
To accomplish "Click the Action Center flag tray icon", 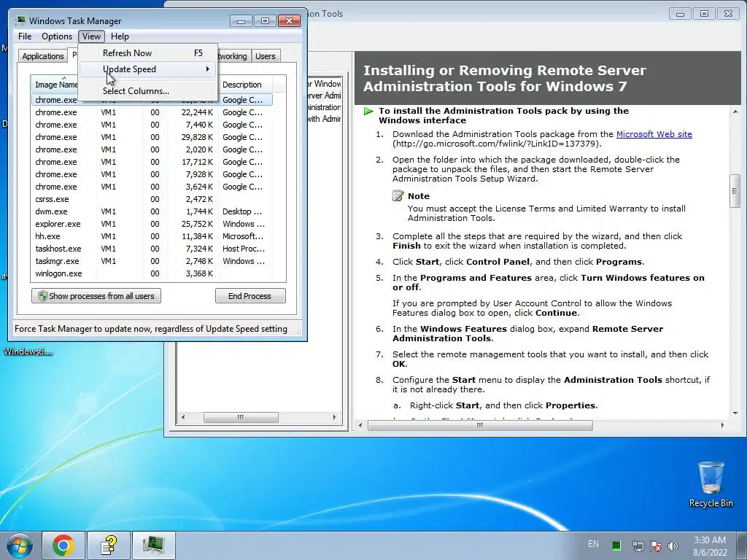I will [x=655, y=545].
